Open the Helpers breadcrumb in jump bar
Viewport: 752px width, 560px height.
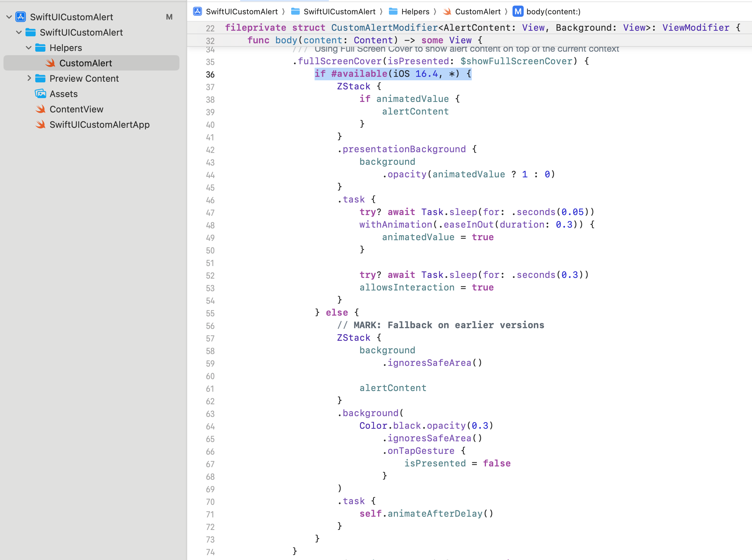coord(415,12)
